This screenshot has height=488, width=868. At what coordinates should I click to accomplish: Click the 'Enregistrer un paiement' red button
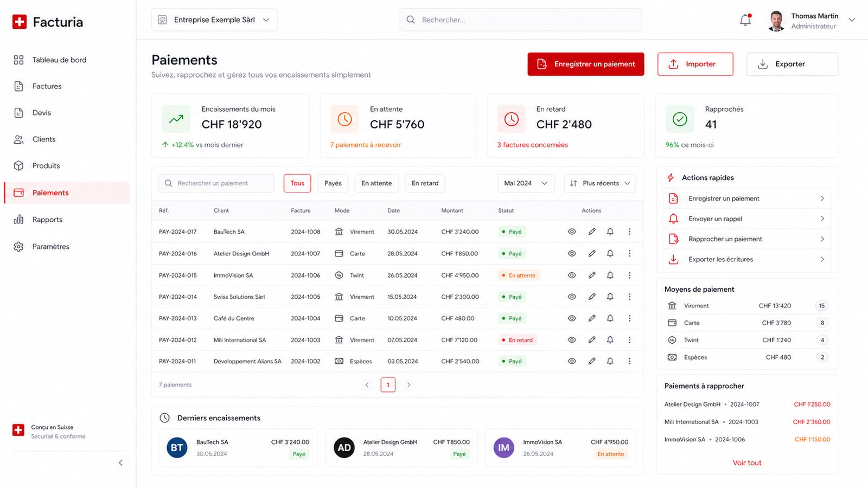pyautogui.click(x=586, y=64)
